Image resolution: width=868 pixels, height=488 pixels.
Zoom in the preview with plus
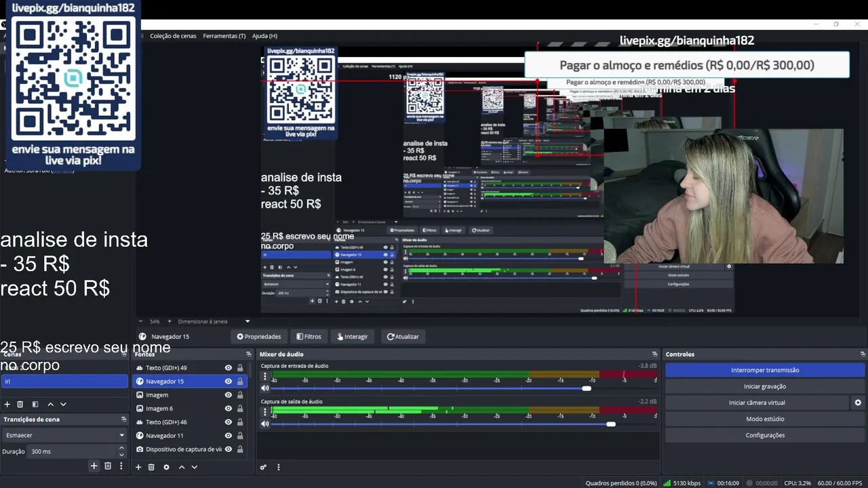click(x=170, y=321)
